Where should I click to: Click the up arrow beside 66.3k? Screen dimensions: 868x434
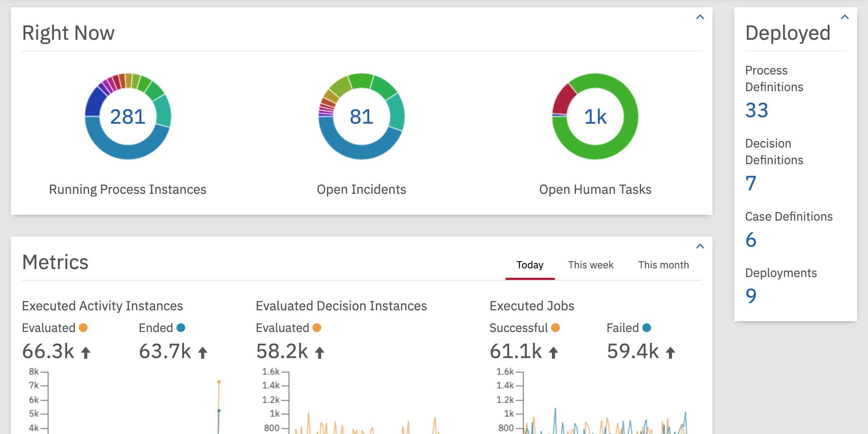(x=86, y=353)
